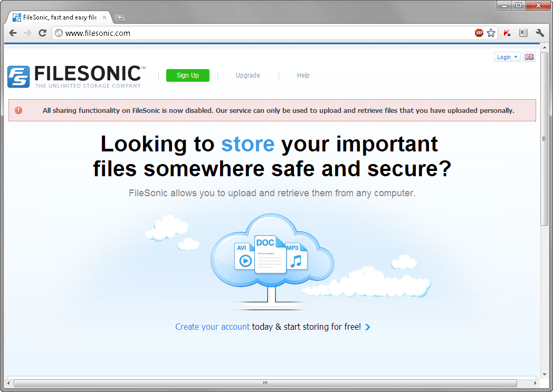Expand the Login dropdown
Image resolution: width=553 pixels, height=392 pixels.
click(x=507, y=57)
